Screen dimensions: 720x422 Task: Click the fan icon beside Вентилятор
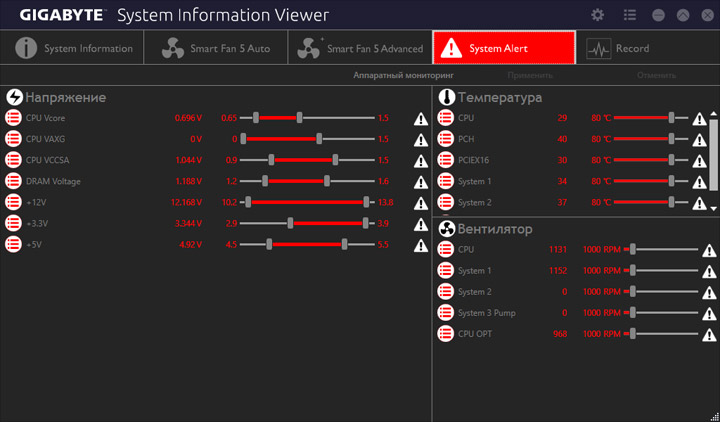(446, 229)
